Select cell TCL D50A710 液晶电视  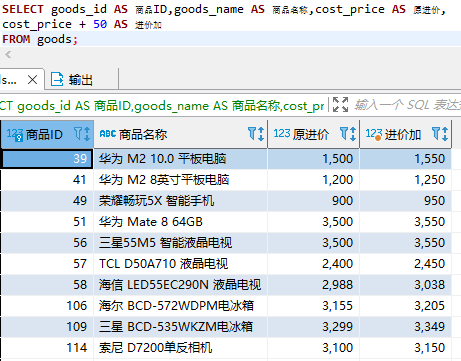coord(180,264)
